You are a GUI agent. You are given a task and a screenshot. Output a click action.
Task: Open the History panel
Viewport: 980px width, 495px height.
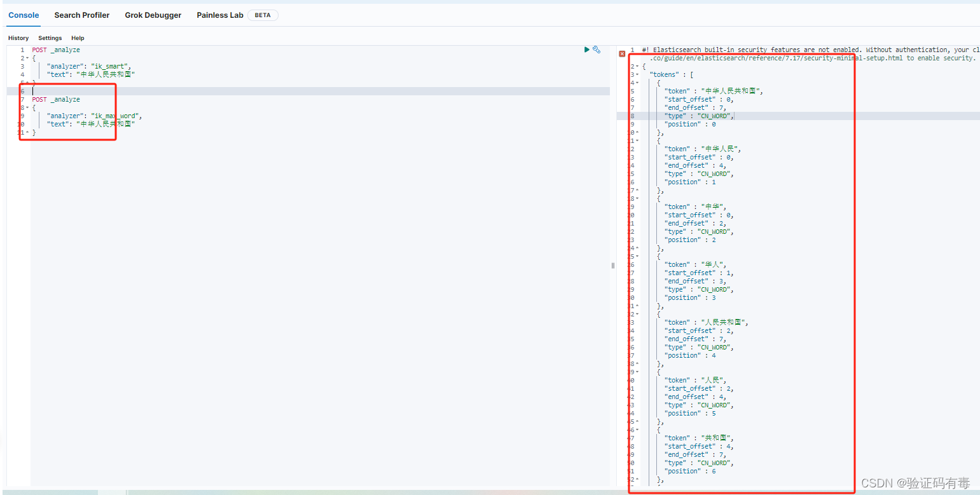point(18,38)
